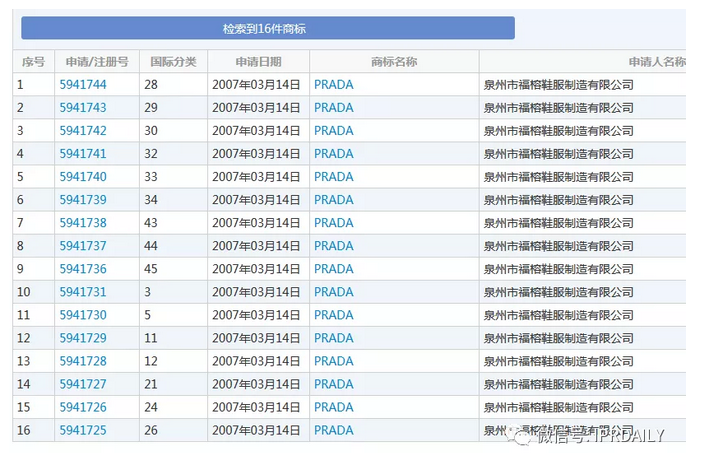Open registration number 5941740 link

pyautogui.click(x=83, y=177)
